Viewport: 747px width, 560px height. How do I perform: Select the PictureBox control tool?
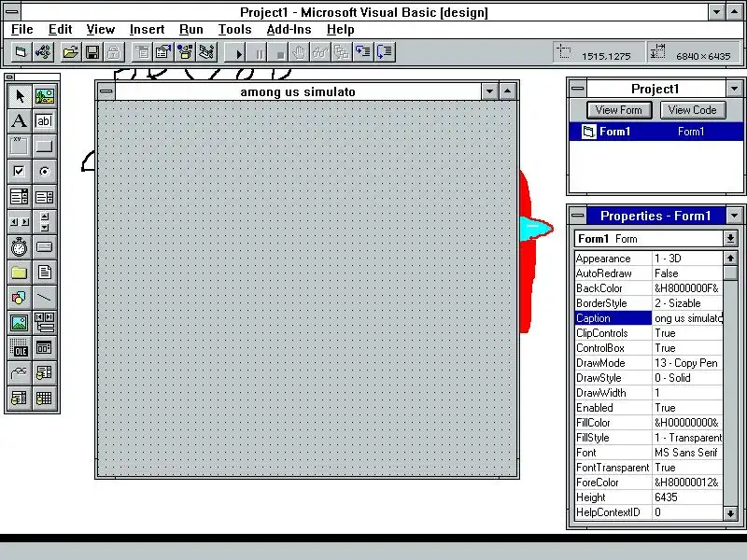coord(44,96)
